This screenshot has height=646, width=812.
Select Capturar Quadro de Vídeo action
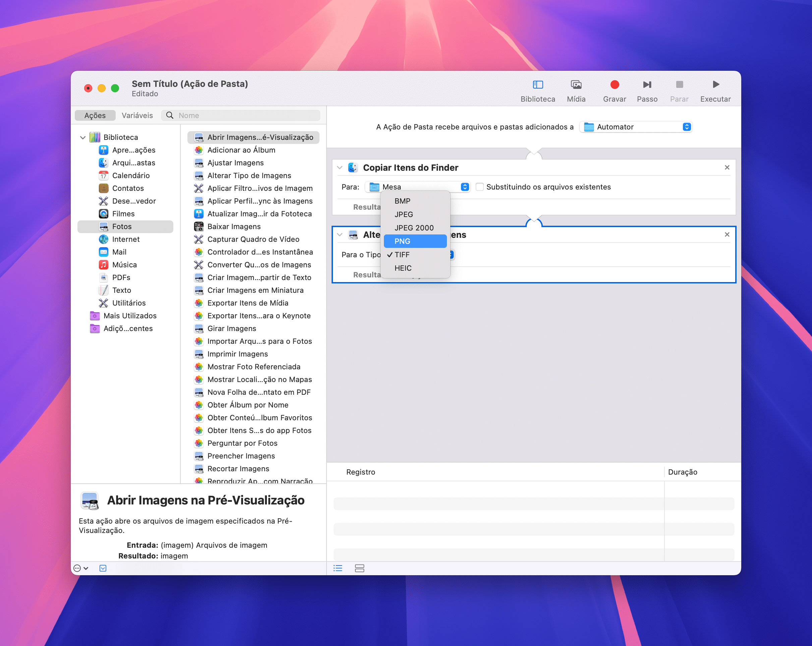253,239
